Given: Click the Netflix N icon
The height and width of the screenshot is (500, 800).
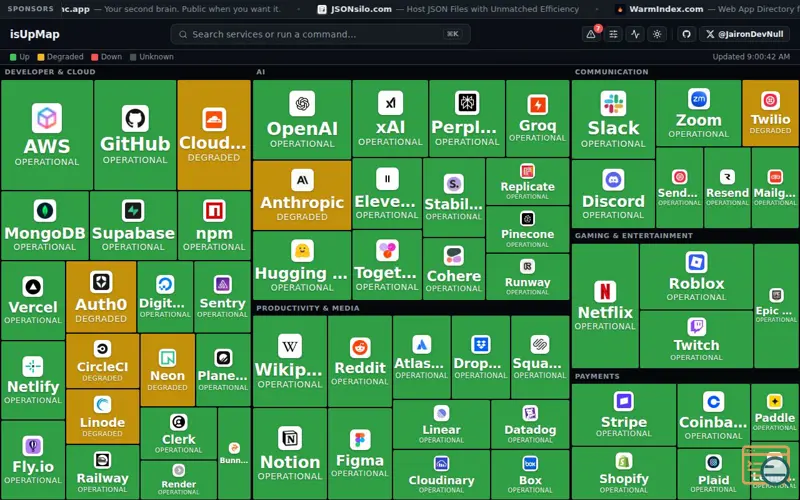Looking at the screenshot, I should pyautogui.click(x=605, y=291).
